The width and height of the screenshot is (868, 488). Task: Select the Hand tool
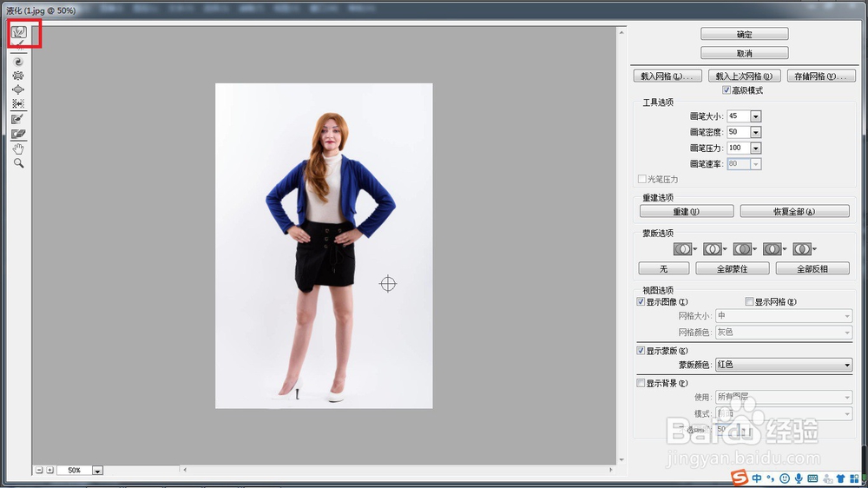[18, 148]
